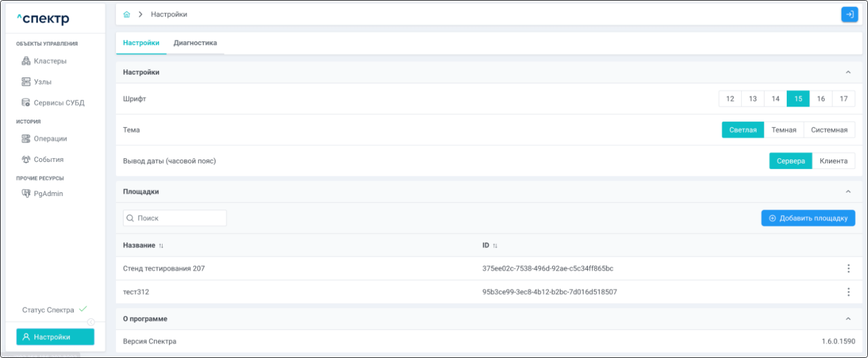The width and height of the screenshot is (868, 358).
Task: Open the Настройки tab
Action: tap(141, 43)
